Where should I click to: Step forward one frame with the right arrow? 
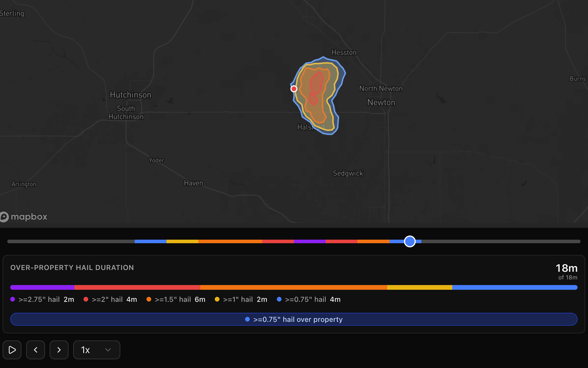(x=59, y=350)
